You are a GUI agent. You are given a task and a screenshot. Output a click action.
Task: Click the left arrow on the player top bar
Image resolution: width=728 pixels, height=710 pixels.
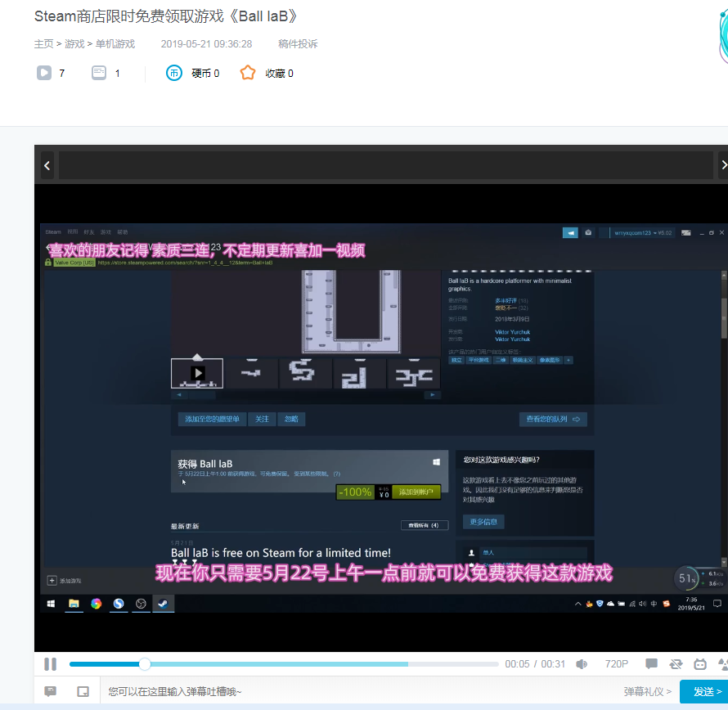[47, 165]
